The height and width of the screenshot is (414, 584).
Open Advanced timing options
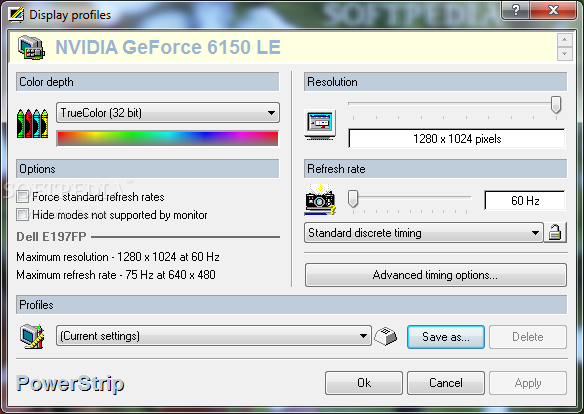(436, 275)
